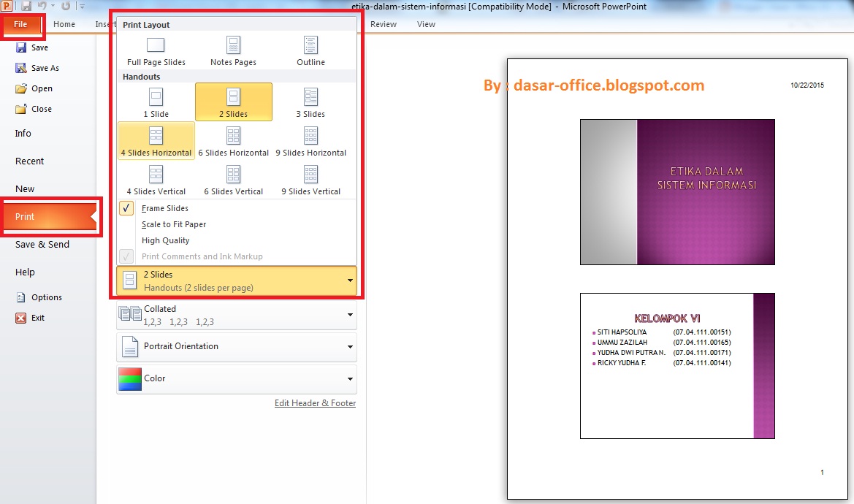This screenshot has width=854, height=504.
Task: Open the quick access toolbar customize arrow
Action: pos(83,7)
